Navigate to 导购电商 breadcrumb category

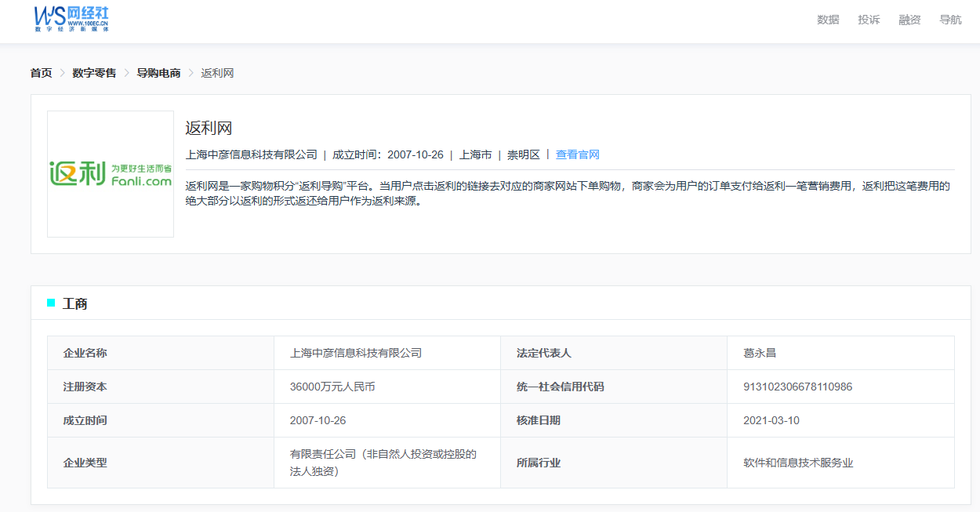pos(158,73)
